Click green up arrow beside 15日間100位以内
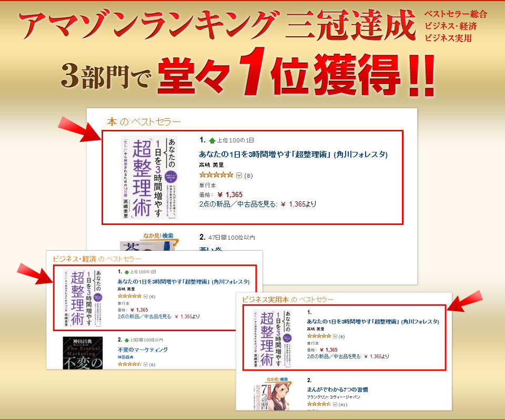505x420 pixels. (127, 340)
